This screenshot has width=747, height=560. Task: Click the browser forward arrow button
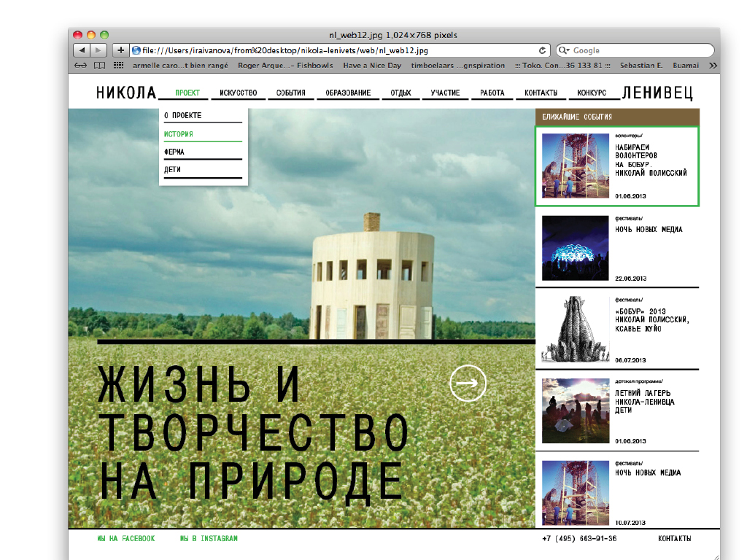click(99, 50)
